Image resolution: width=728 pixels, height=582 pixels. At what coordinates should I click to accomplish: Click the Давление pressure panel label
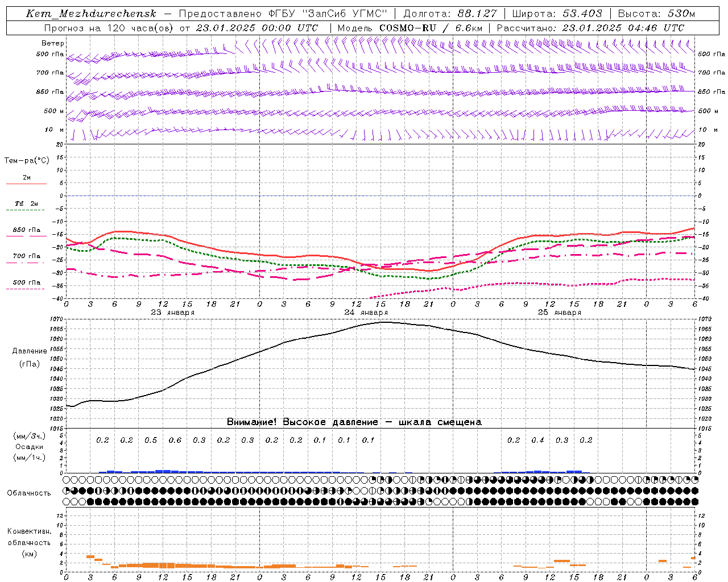30,351
